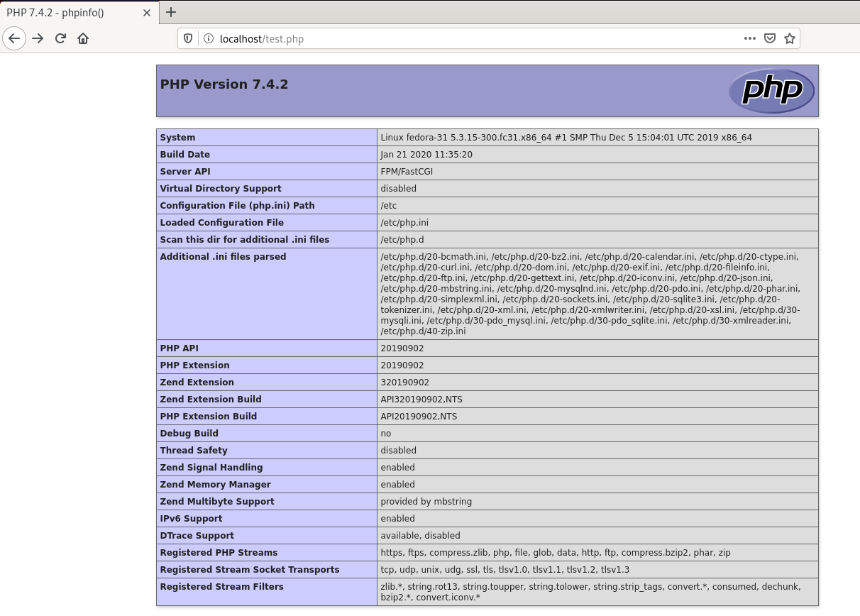
Task: Open the page actions ellipsis menu
Action: coord(749,38)
